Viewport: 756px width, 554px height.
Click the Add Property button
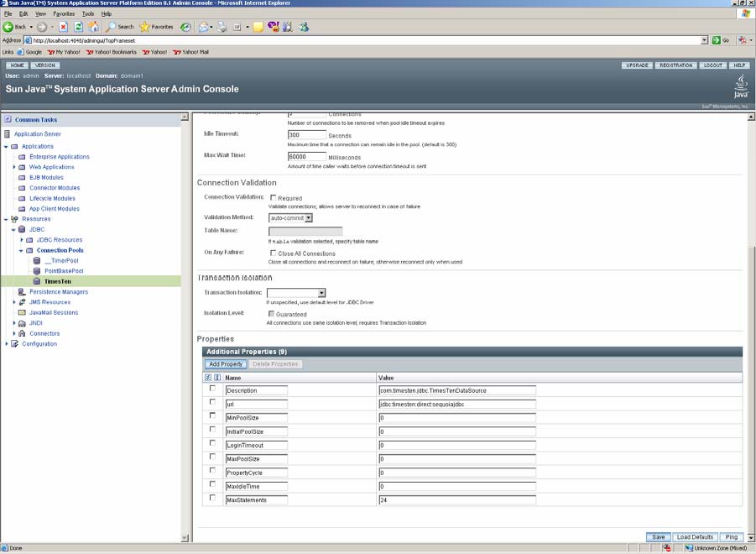click(226, 364)
